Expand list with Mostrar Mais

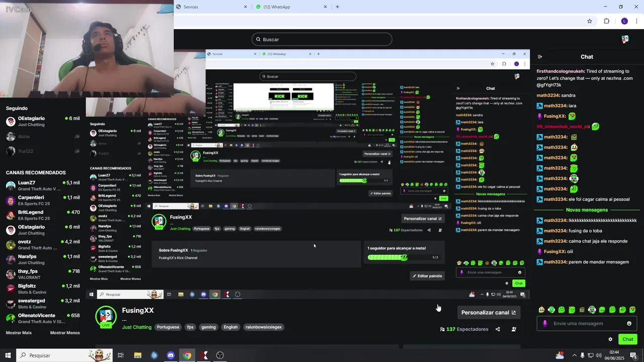(x=19, y=333)
